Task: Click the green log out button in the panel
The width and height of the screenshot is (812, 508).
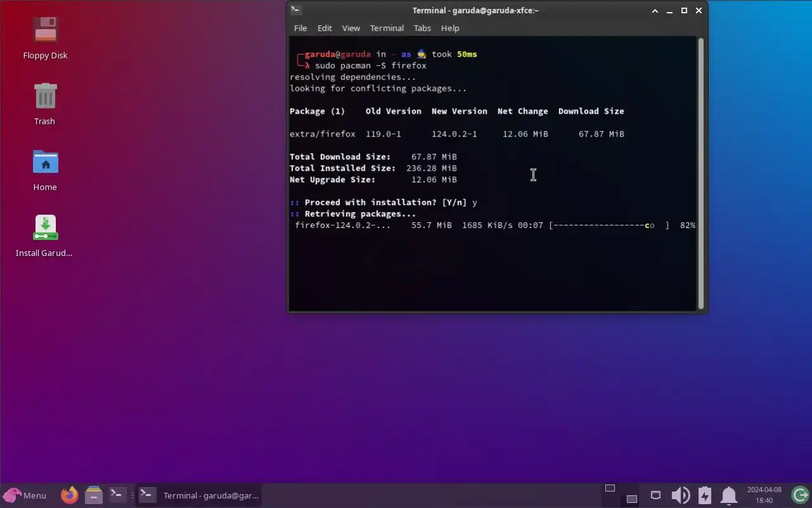Action: [x=801, y=495]
